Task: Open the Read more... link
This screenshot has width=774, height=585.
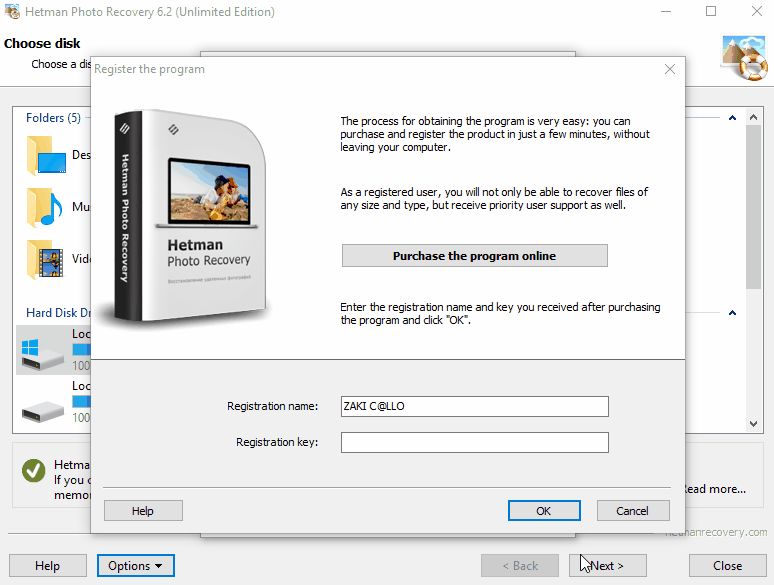Action: tap(715, 489)
